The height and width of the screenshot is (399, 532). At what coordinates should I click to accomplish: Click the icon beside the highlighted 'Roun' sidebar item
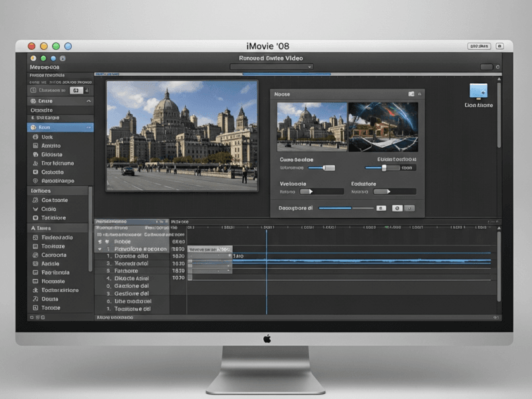(x=34, y=127)
